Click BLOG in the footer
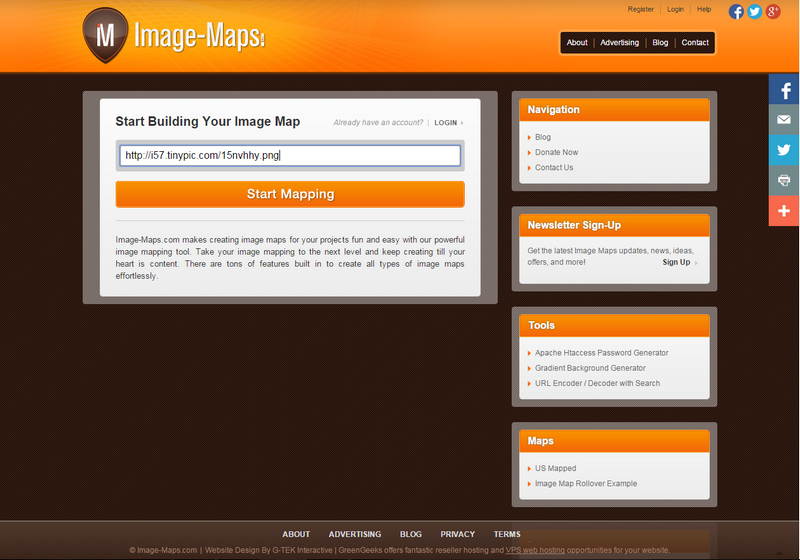 click(x=411, y=534)
